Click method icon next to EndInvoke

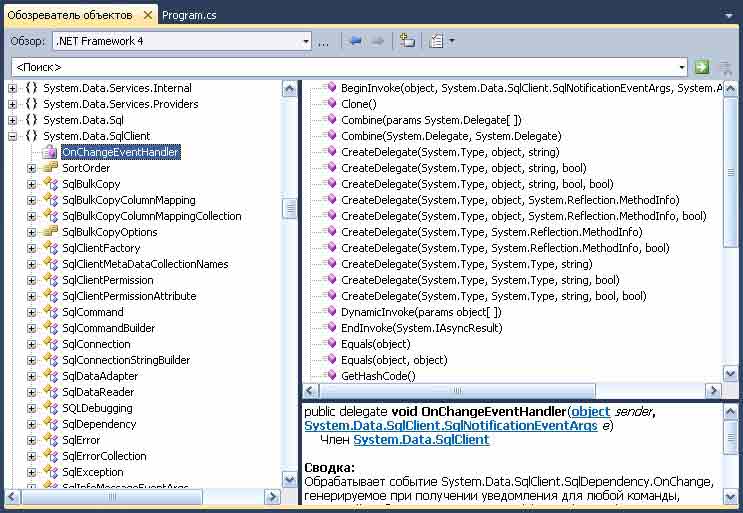[331, 327]
